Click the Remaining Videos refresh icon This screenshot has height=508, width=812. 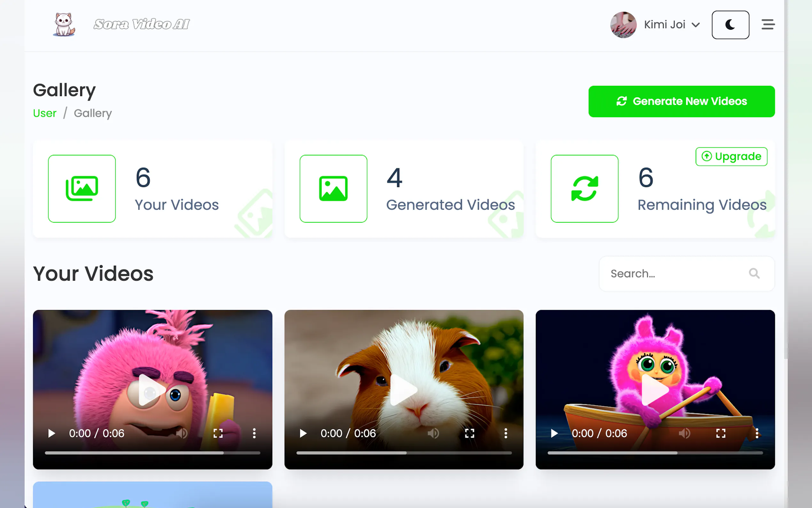pos(584,188)
